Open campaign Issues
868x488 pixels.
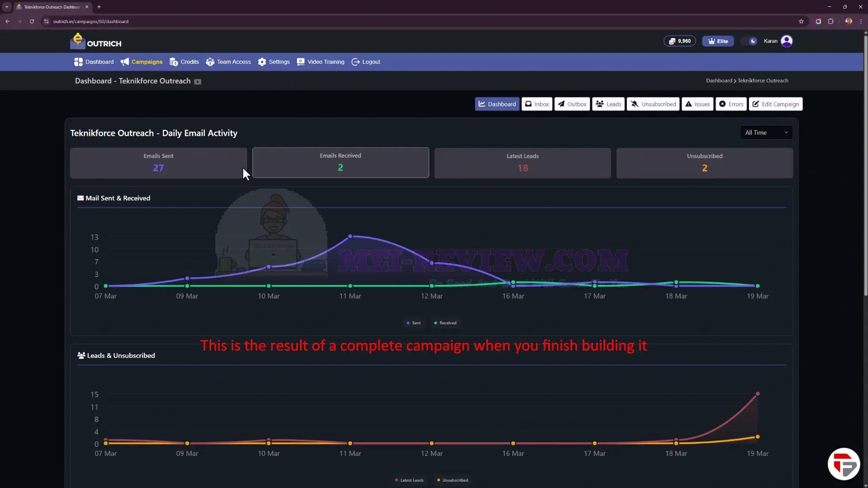click(697, 104)
